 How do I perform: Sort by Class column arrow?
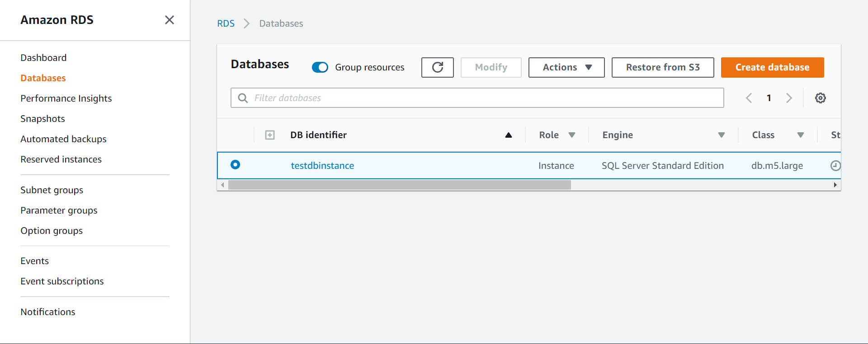click(801, 135)
